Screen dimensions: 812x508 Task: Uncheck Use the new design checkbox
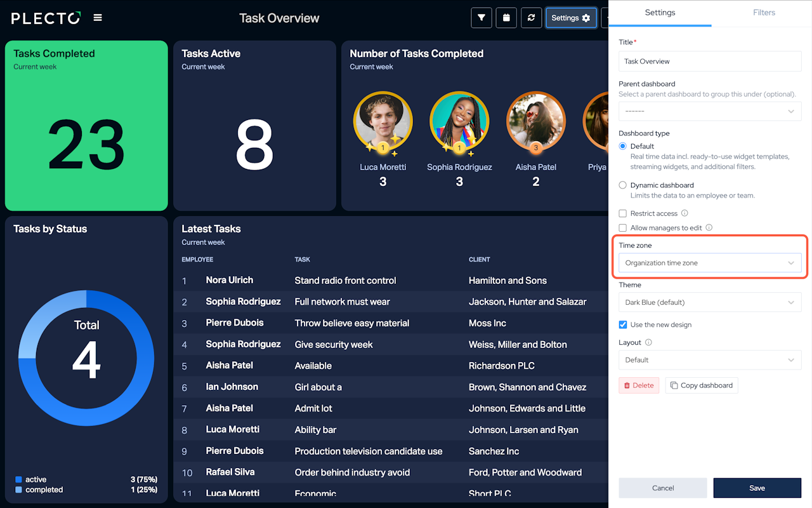click(623, 324)
